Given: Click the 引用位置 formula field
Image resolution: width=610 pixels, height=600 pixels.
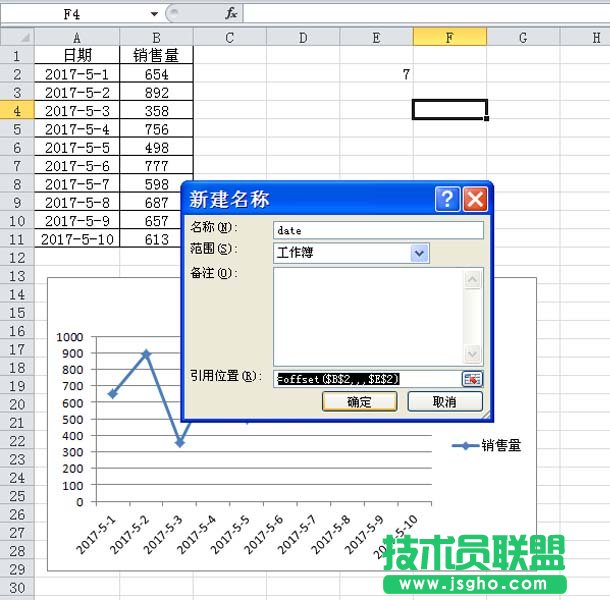Looking at the screenshot, I should [367, 379].
